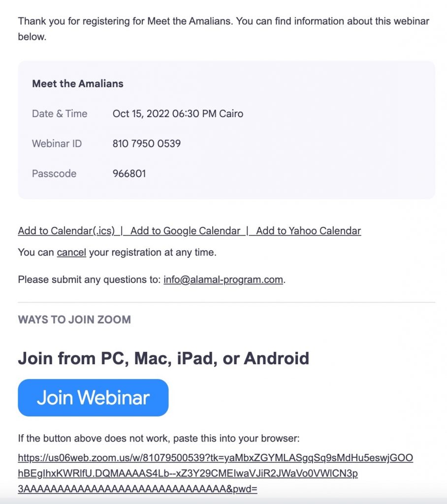Click the us06web.zoom.us webinar URL
The height and width of the screenshot is (504, 447).
(x=215, y=458)
